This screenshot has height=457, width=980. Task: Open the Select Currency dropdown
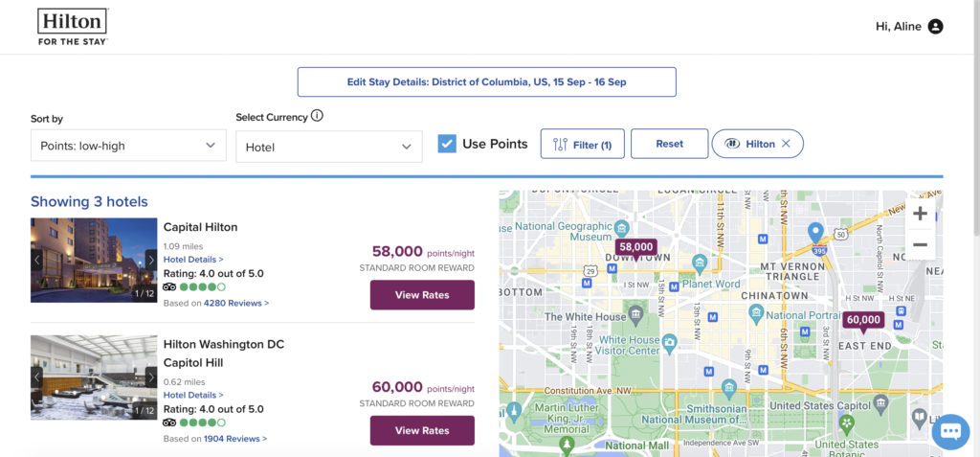tap(328, 147)
